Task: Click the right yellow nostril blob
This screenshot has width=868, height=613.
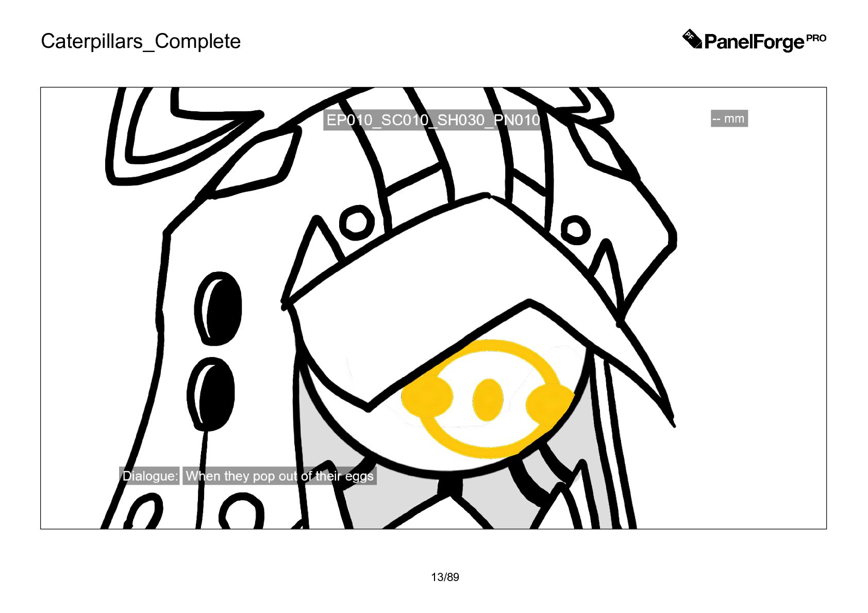Action: [x=549, y=402]
